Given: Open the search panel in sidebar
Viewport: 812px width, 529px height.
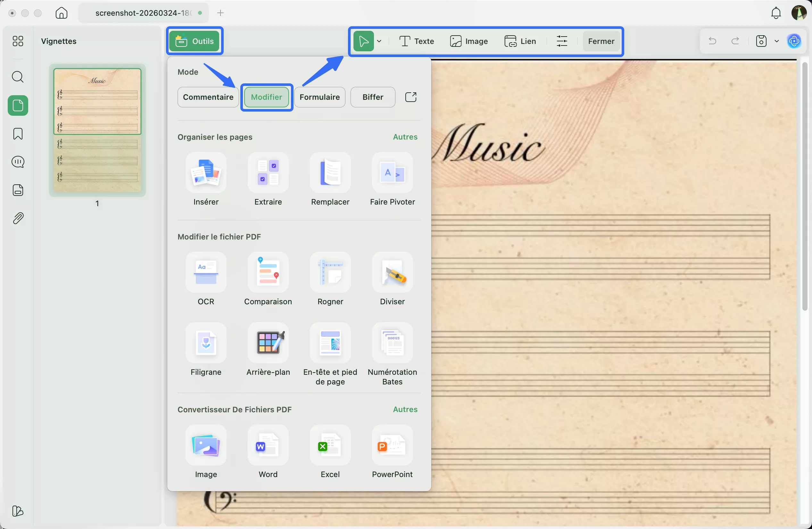Looking at the screenshot, I should pos(18,77).
